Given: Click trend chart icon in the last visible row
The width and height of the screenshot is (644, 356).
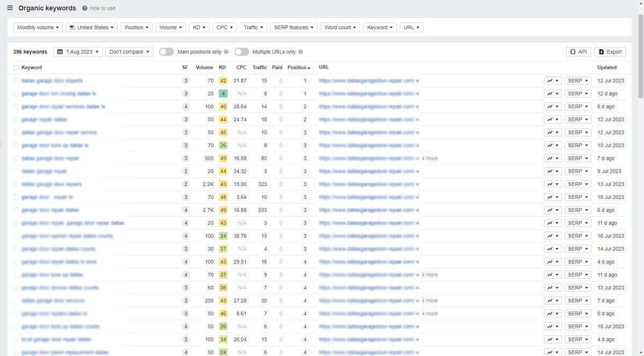Looking at the screenshot, I should tap(551, 352).
